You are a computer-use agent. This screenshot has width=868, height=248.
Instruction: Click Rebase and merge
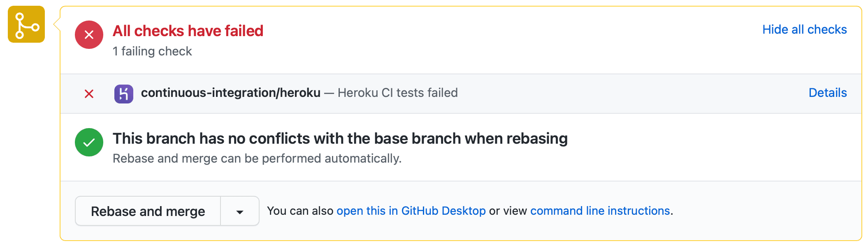(148, 211)
